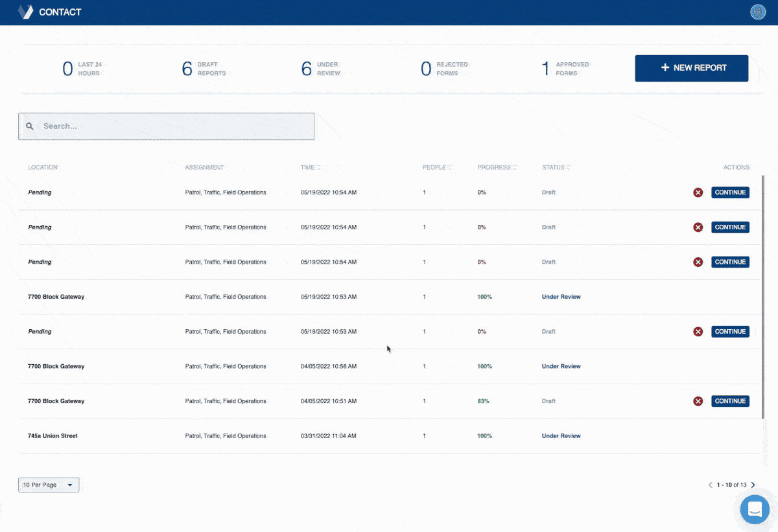
Task: Click the app logo in header
Action: (x=25, y=12)
